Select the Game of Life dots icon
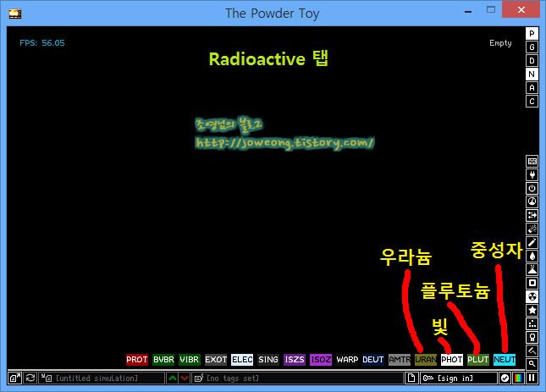This screenshot has height=392, width=546. click(x=532, y=323)
